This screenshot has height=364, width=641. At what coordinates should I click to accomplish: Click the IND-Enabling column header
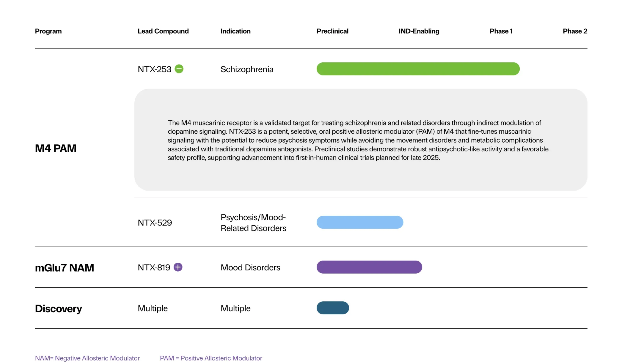pos(419,31)
